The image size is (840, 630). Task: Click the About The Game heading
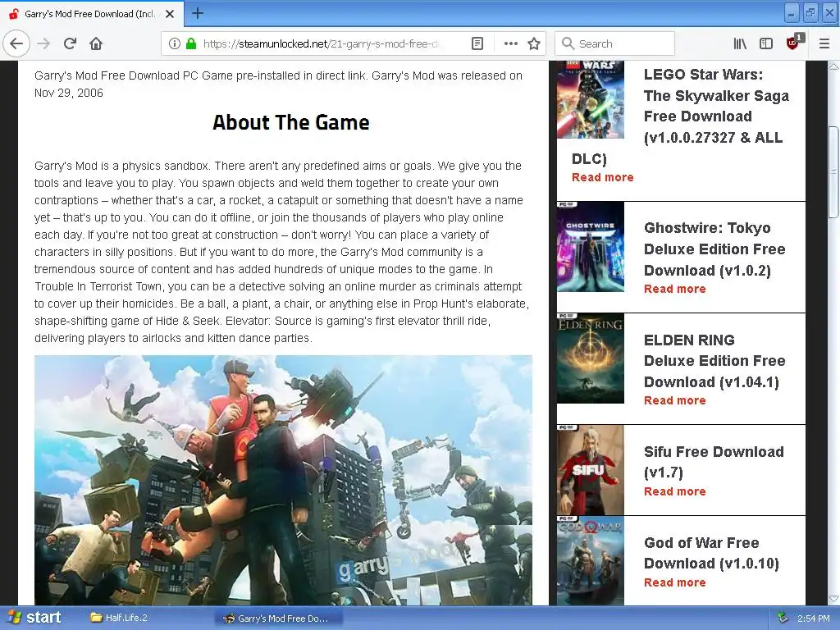(291, 122)
